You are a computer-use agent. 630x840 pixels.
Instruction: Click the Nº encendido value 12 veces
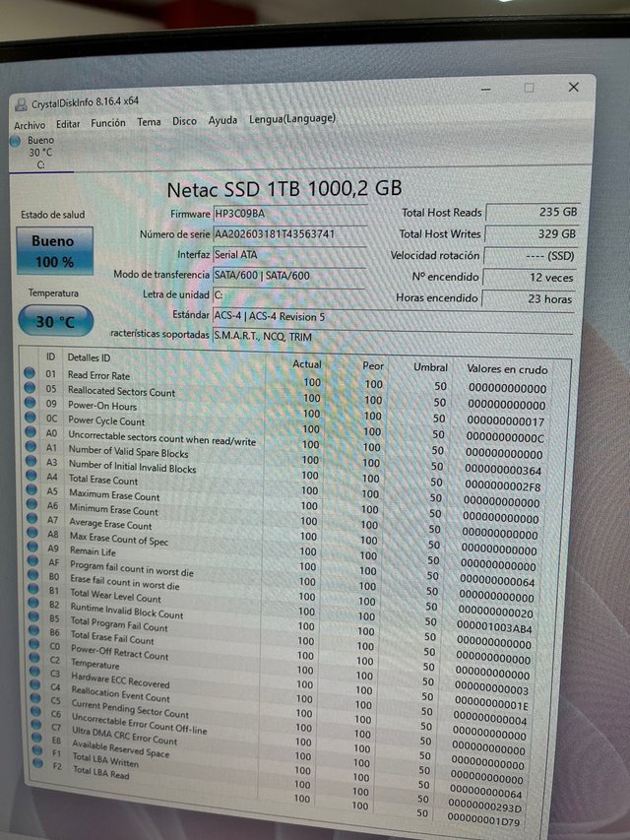(529, 278)
